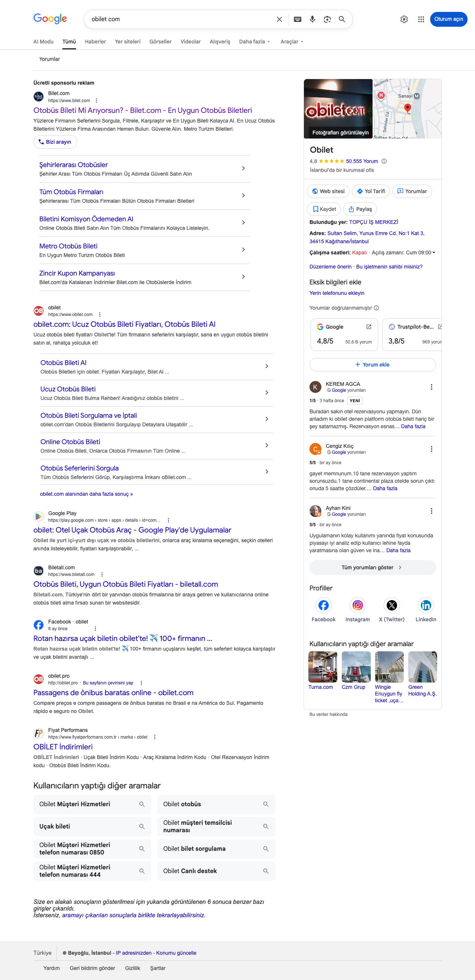Open the Otobüs Seferlerini Sorgula sitelink chevron
Image resolution: width=475 pixels, height=980 pixels.
point(266,472)
